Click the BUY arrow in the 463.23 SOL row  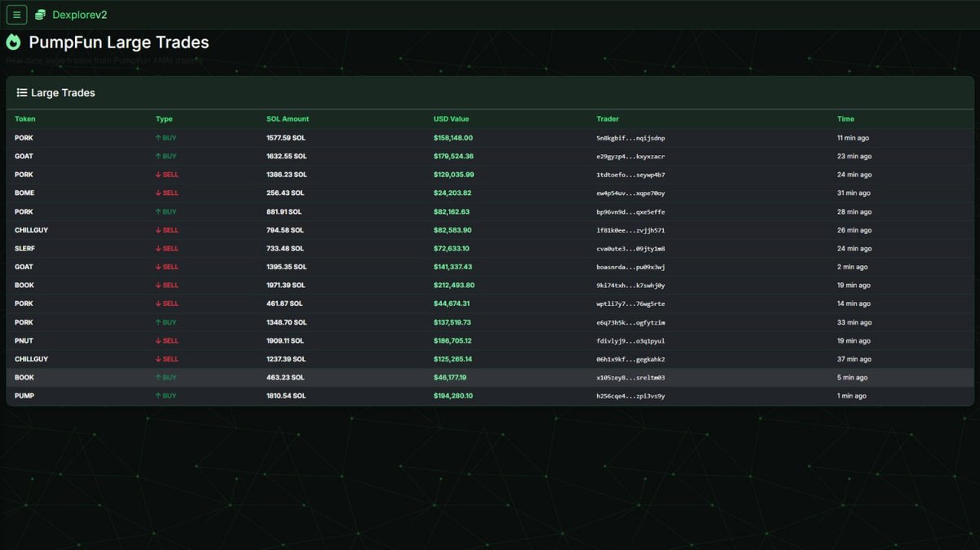tap(158, 378)
